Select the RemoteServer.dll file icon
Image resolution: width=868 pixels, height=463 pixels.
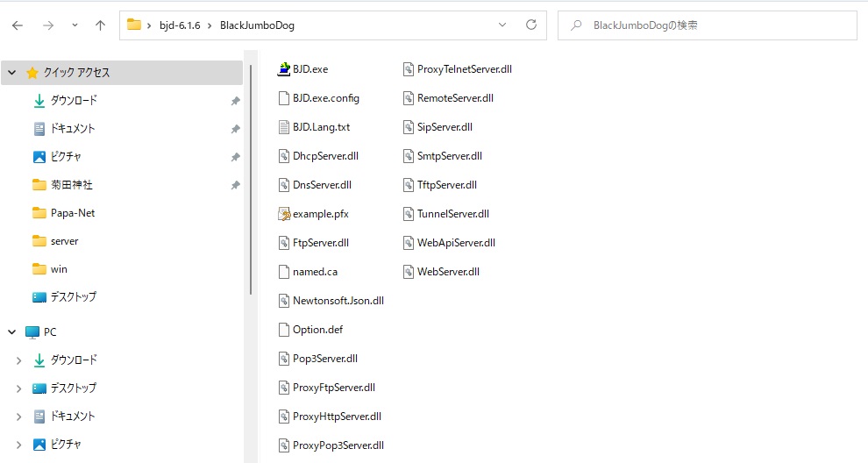(408, 98)
